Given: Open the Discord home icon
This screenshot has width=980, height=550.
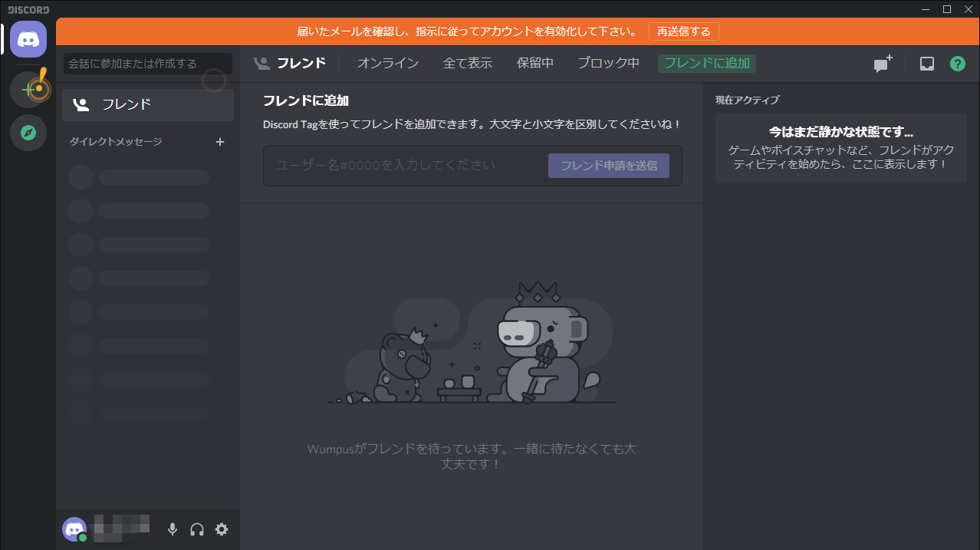Looking at the screenshot, I should point(28,39).
